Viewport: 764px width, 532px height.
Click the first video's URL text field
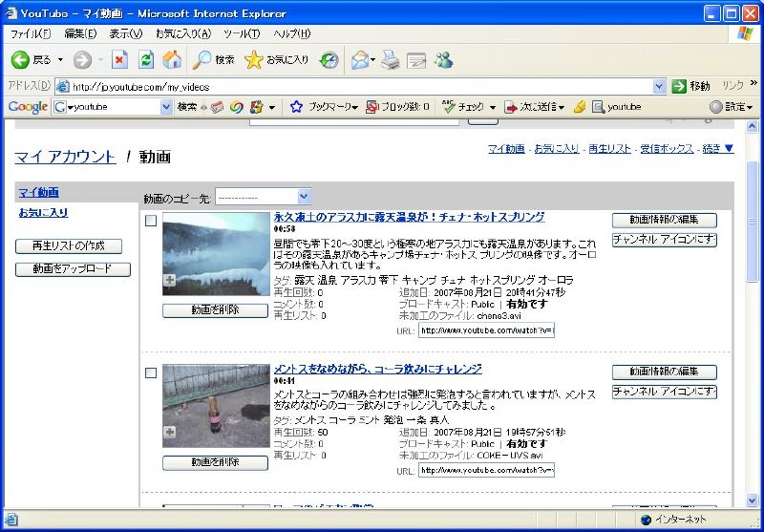click(x=487, y=330)
